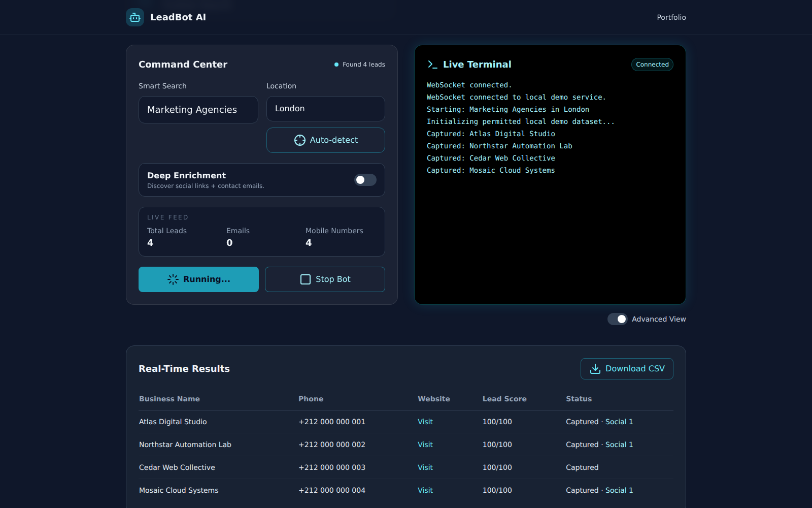The image size is (812, 508).
Task: Click the Found 4 leads status text
Action: pos(363,65)
